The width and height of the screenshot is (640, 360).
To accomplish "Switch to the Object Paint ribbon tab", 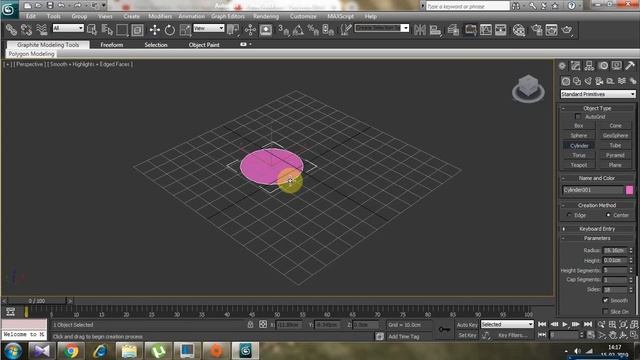I will pos(204,45).
